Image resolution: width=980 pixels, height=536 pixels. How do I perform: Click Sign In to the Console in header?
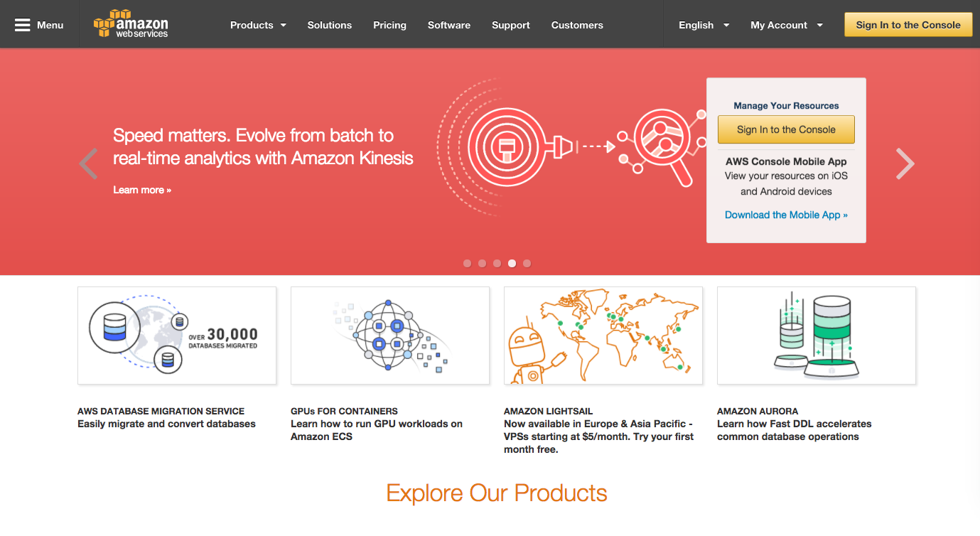point(908,25)
